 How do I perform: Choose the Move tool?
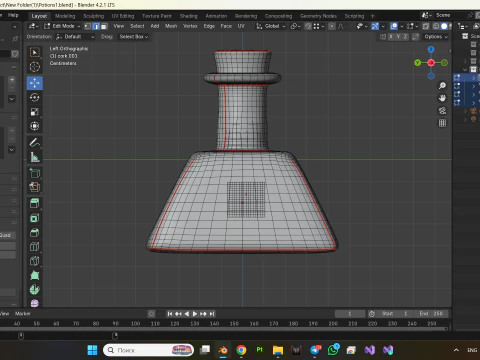coord(35,83)
